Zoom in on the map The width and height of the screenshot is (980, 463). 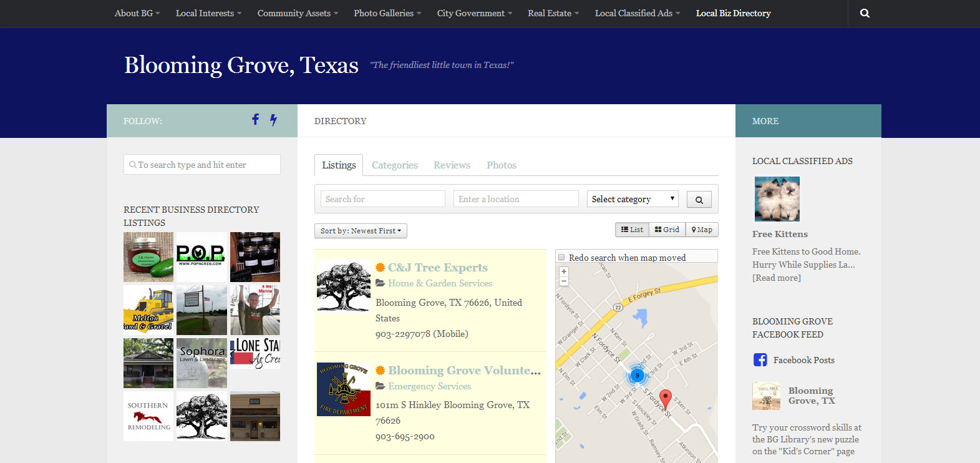[564, 272]
